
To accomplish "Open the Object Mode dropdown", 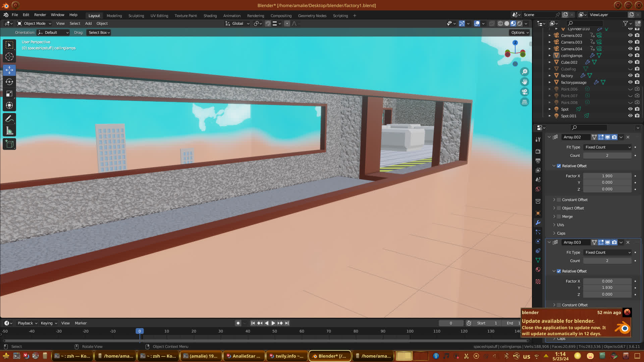I will tap(34, 23).
